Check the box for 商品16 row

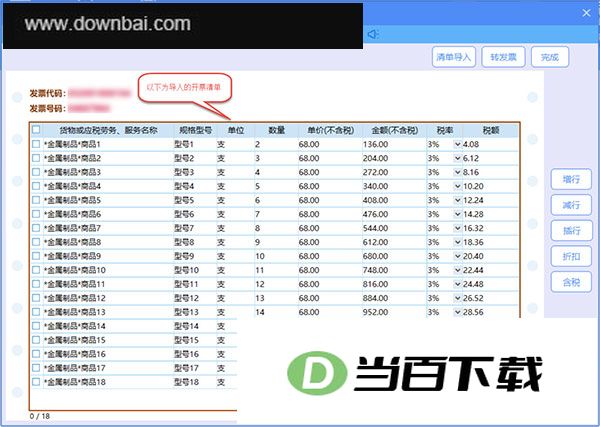[36, 354]
